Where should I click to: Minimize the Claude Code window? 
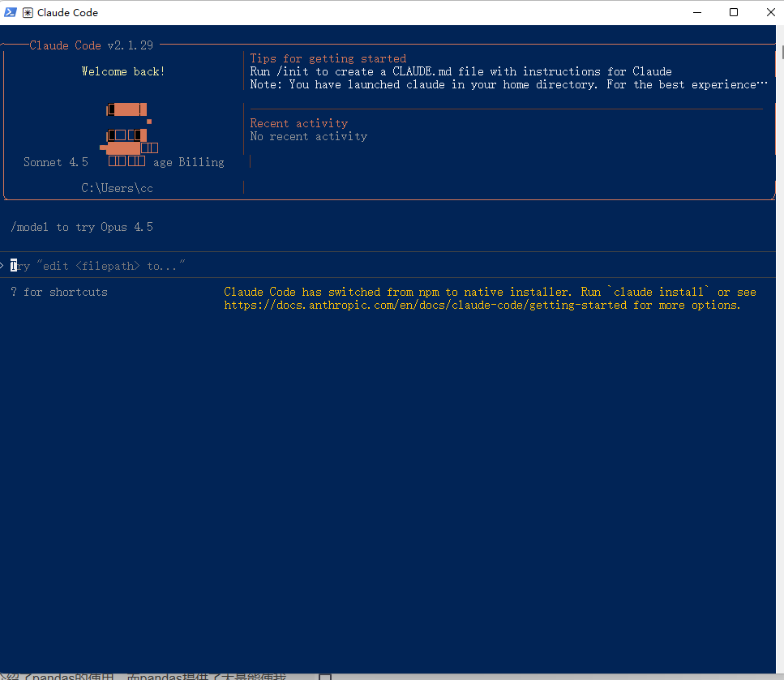[x=697, y=12]
